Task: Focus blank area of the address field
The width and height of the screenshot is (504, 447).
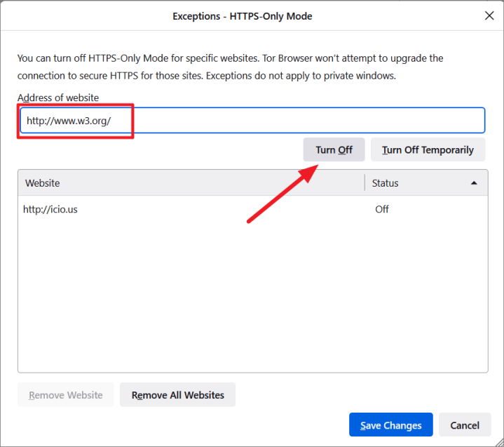Action: [308, 121]
